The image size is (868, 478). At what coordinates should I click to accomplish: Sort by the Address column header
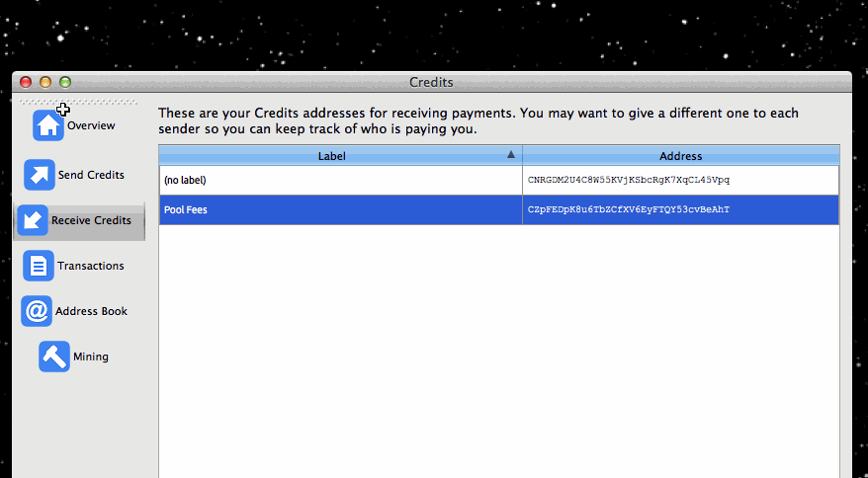coord(681,155)
